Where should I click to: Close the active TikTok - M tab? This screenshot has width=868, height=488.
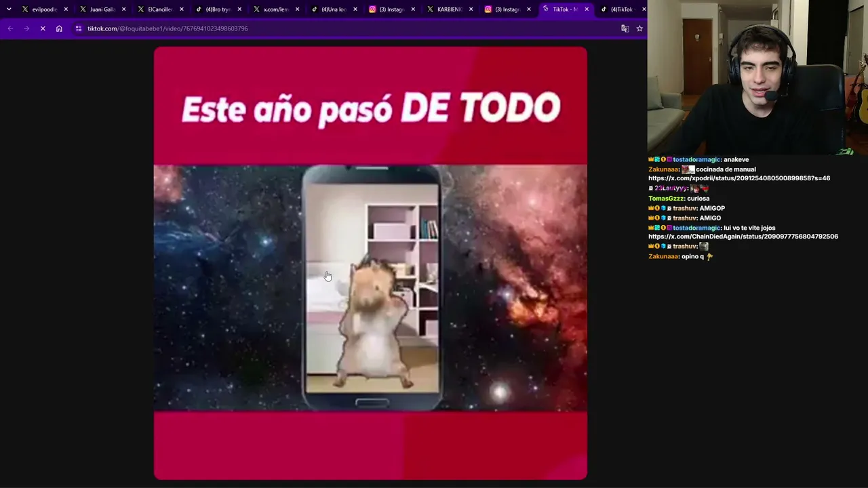(x=587, y=9)
